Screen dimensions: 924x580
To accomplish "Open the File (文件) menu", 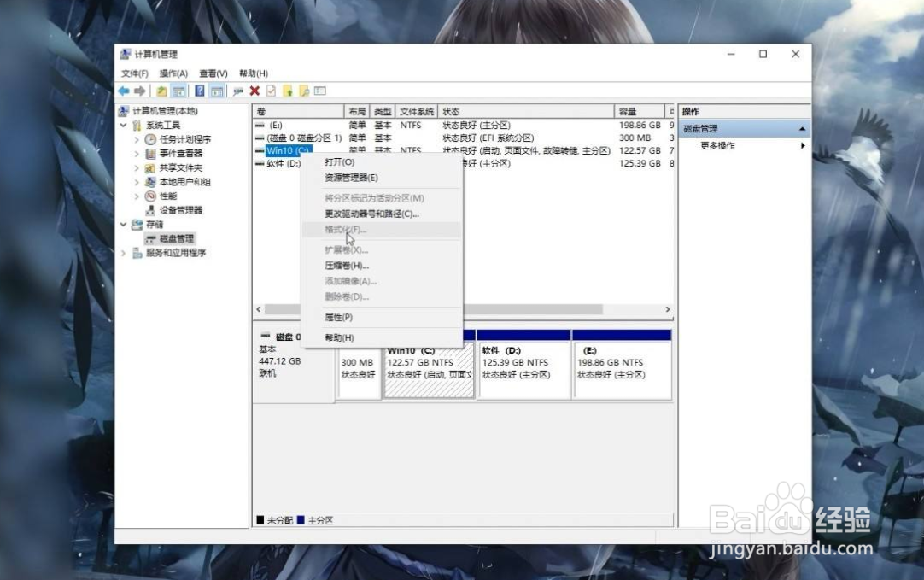I will (x=134, y=73).
